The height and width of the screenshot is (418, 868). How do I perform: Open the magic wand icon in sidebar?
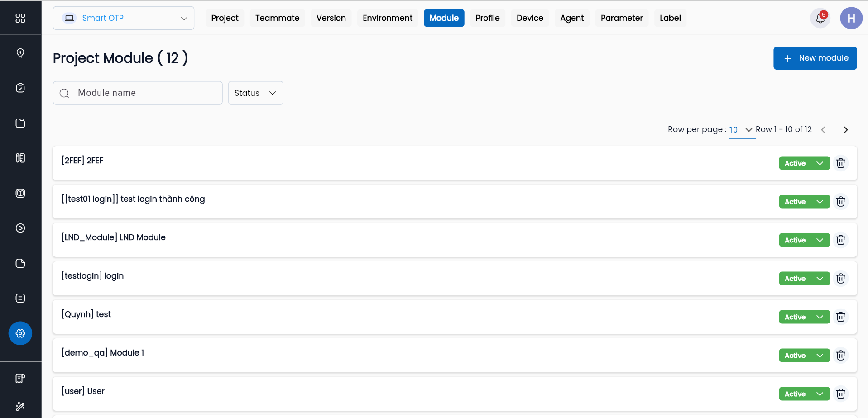pos(20,406)
